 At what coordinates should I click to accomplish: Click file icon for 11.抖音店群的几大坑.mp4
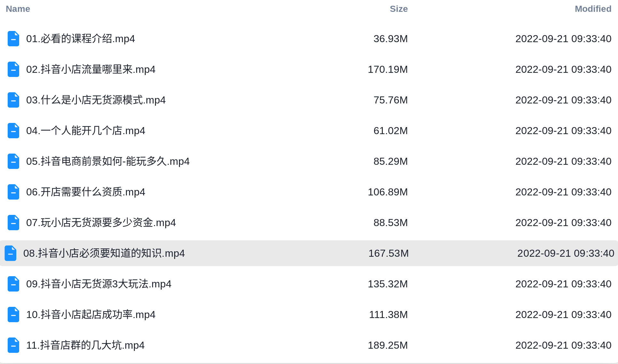[x=13, y=345]
